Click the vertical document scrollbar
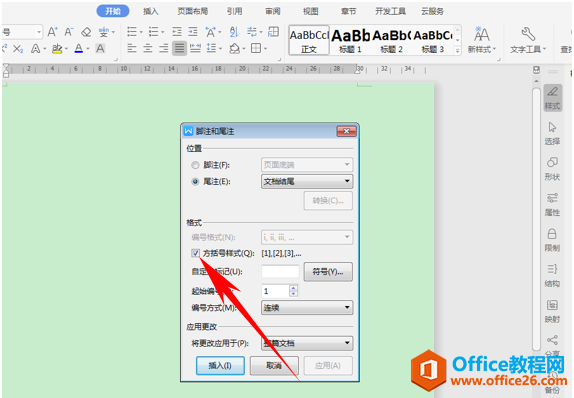Screen dimensions: 574x398 point(536,219)
